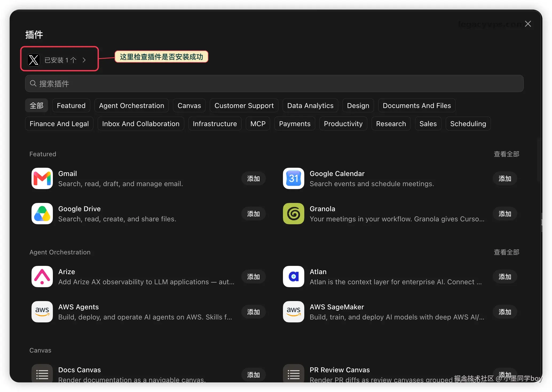Viewport: 552px width, 392px height.
Task: Click the Google Drive description text
Action: (117, 219)
